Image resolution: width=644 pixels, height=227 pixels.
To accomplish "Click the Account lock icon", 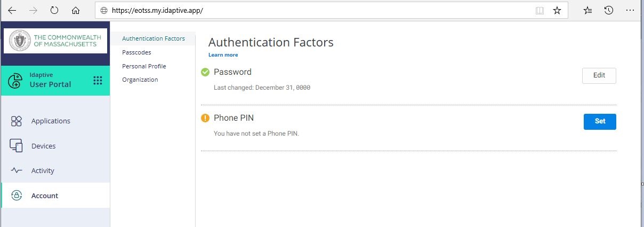I will (17, 195).
